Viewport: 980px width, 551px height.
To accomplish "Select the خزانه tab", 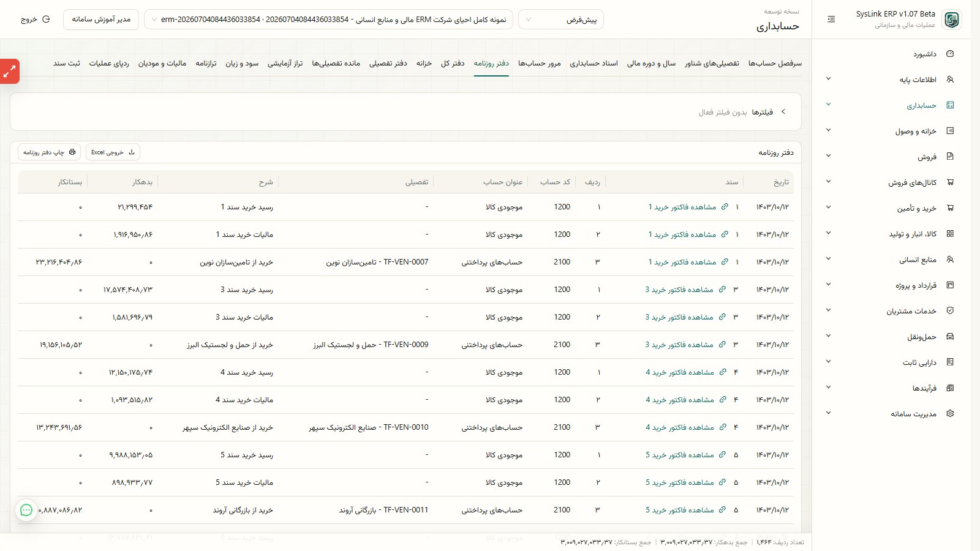I will [x=424, y=64].
